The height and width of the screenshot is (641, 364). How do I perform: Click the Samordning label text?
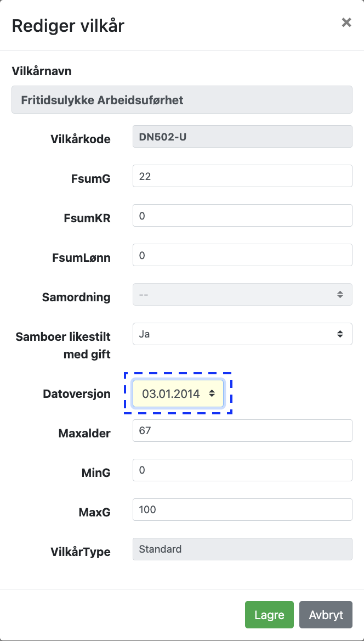coord(76,297)
